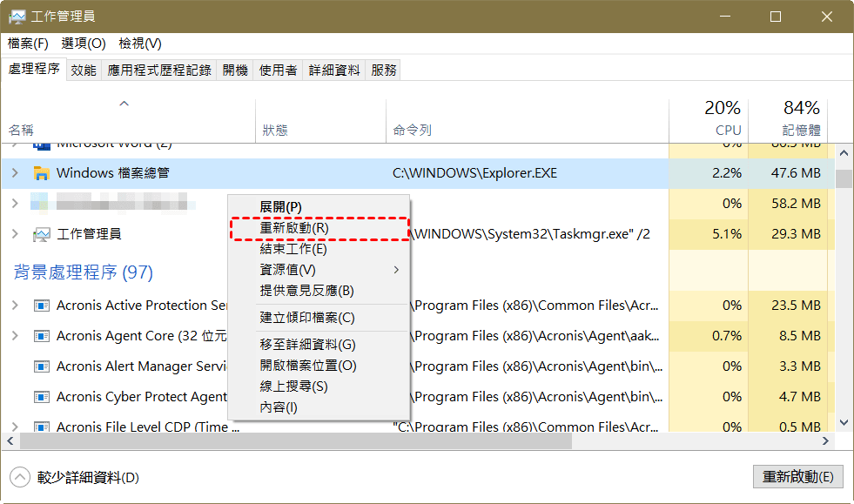The image size is (854, 504).
Task: Switch to the 服務 tab
Action: (x=383, y=71)
